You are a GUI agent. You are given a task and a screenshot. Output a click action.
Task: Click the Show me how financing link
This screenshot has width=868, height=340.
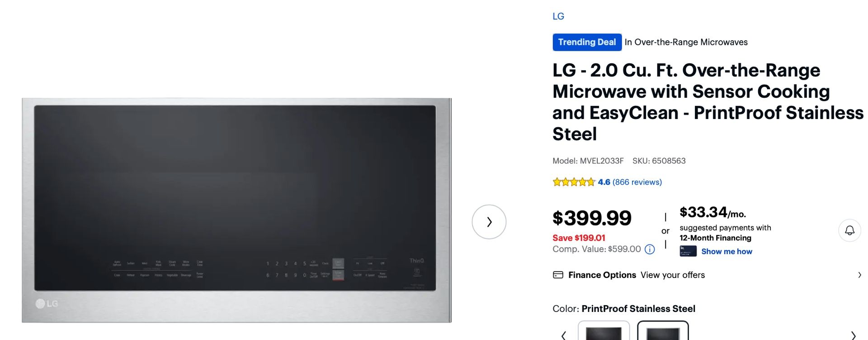coord(726,251)
